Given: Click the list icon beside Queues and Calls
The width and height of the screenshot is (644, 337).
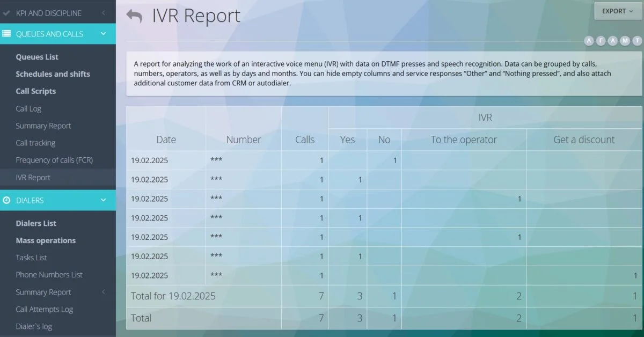Looking at the screenshot, I should pyautogui.click(x=6, y=34).
